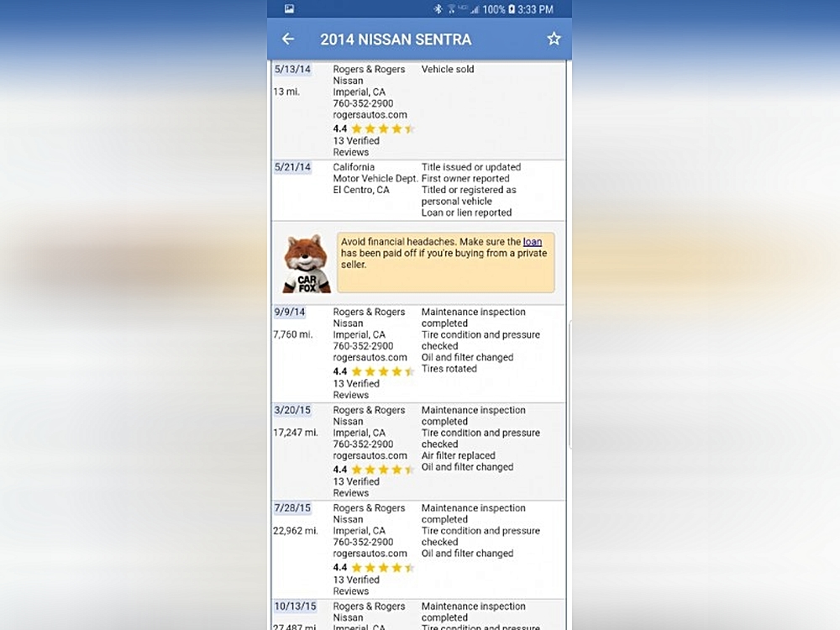
Task: Click 'Maintenance inspection completed' in 9/9/14 entry
Action: coord(474,318)
